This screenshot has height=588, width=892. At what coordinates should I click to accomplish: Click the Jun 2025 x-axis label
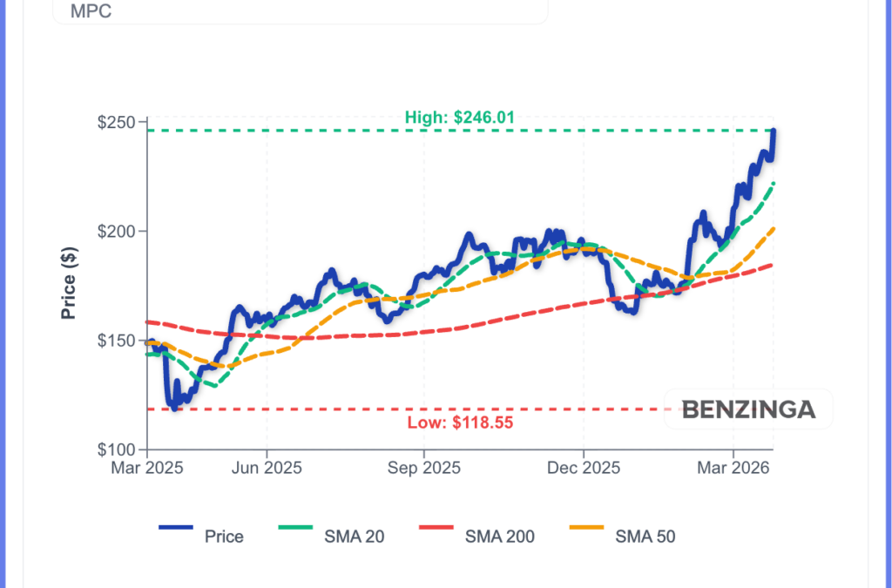click(x=267, y=468)
